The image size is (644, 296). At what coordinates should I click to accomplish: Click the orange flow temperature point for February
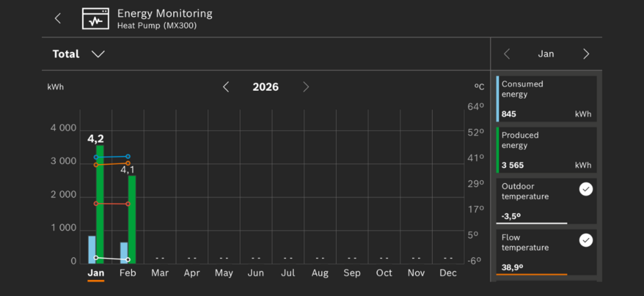pyautogui.click(x=128, y=163)
